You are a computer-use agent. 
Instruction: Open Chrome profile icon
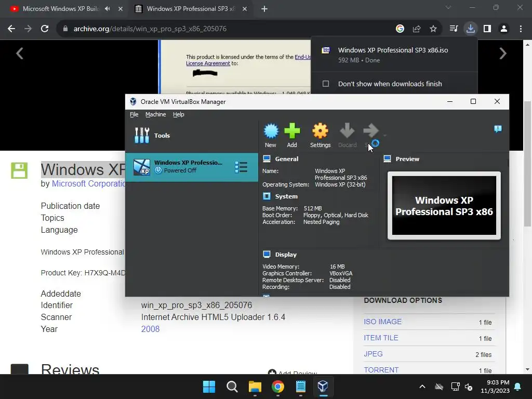coord(504,29)
